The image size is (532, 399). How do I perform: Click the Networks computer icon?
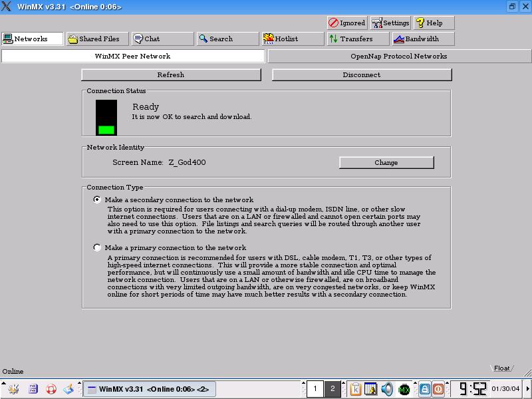[7, 39]
